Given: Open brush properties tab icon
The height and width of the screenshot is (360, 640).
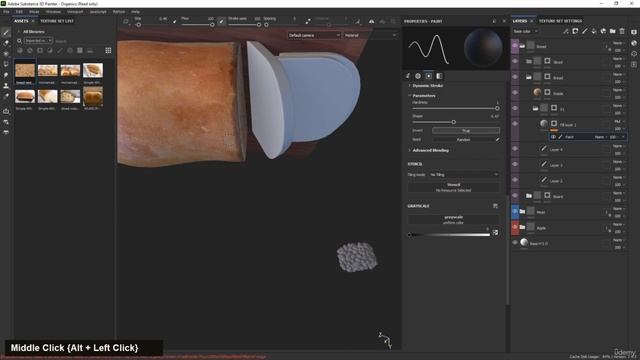Looking at the screenshot, I should click(x=408, y=76).
